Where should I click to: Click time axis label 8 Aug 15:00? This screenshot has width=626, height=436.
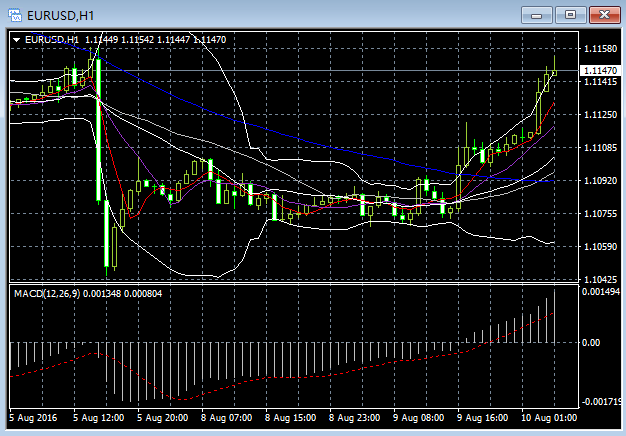click(x=290, y=418)
